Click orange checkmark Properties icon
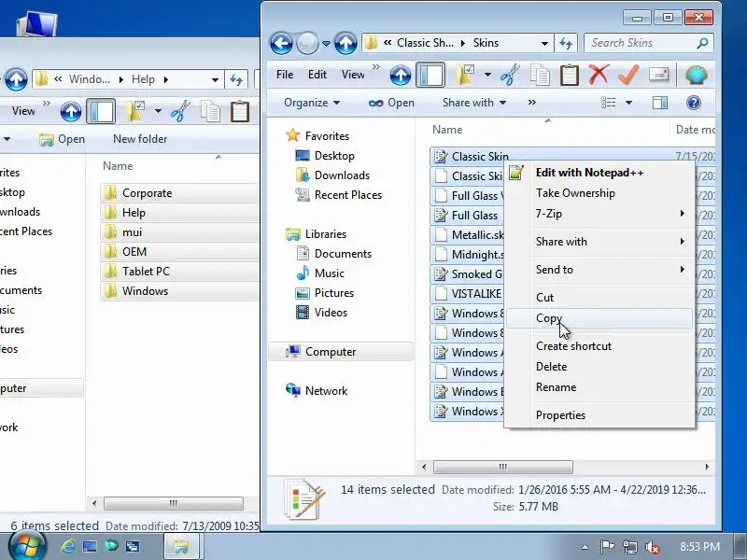 (628, 75)
